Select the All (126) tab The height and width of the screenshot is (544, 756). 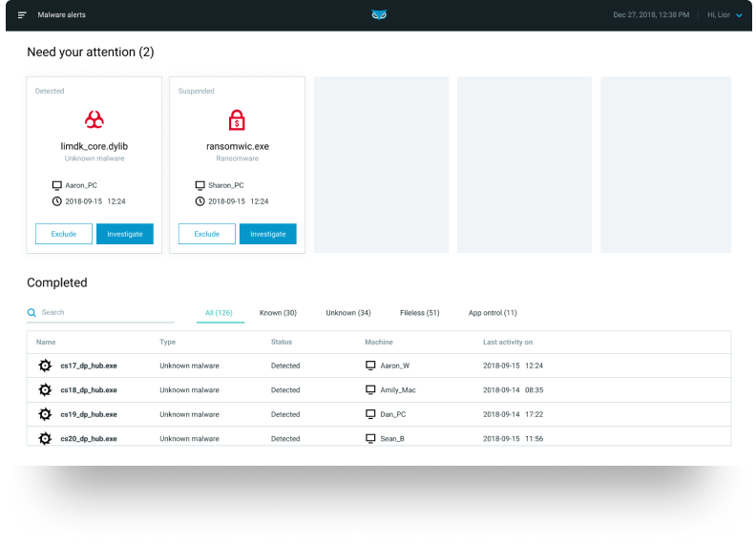pos(219,313)
